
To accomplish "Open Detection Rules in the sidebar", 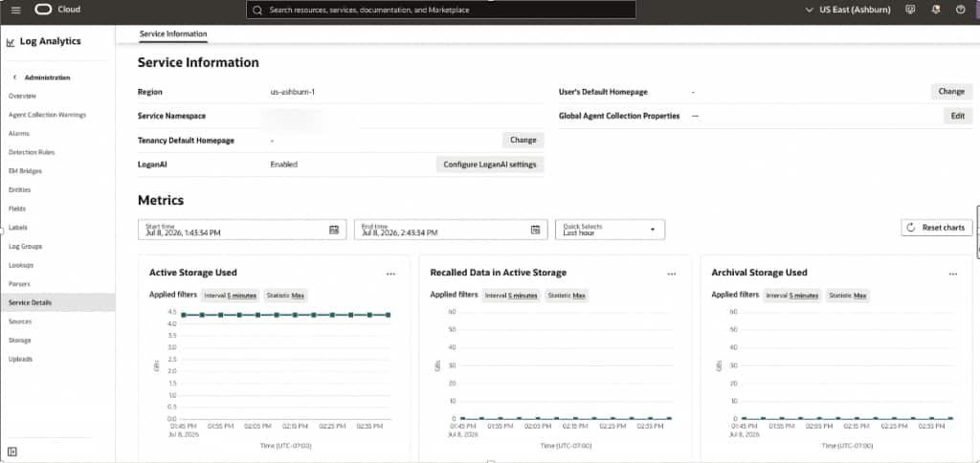I will click(x=32, y=152).
